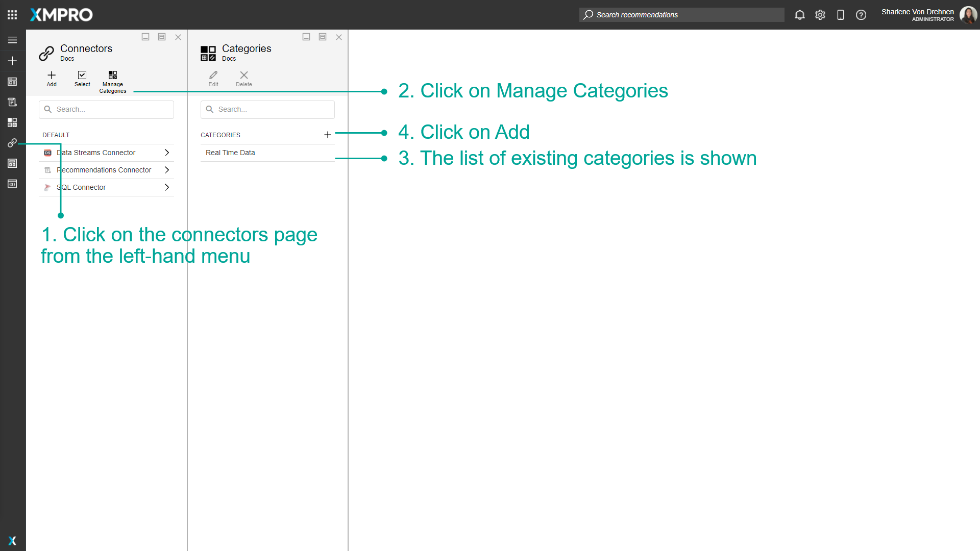Minimize the Categories panel
This screenshot has height=551, width=980.
(306, 37)
